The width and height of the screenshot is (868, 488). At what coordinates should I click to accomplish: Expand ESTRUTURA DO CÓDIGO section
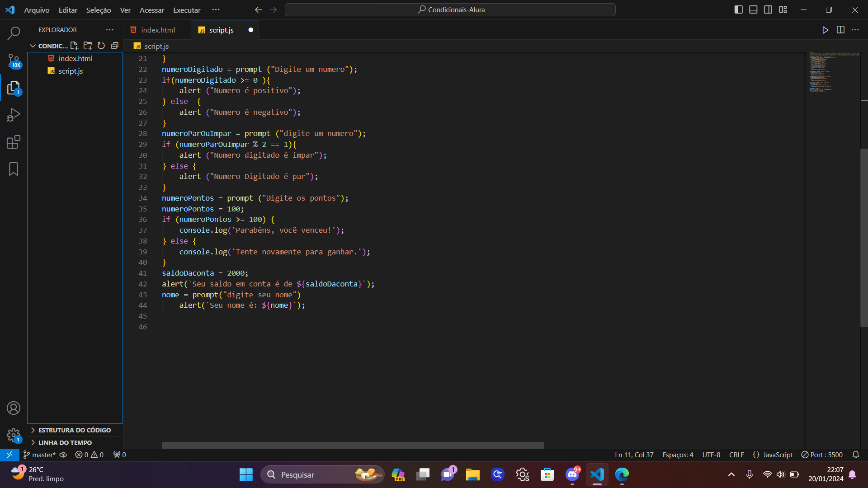tap(75, 430)
